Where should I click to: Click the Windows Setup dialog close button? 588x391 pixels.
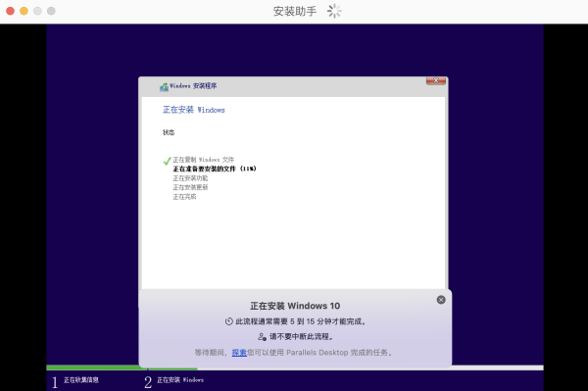point(436,80)
